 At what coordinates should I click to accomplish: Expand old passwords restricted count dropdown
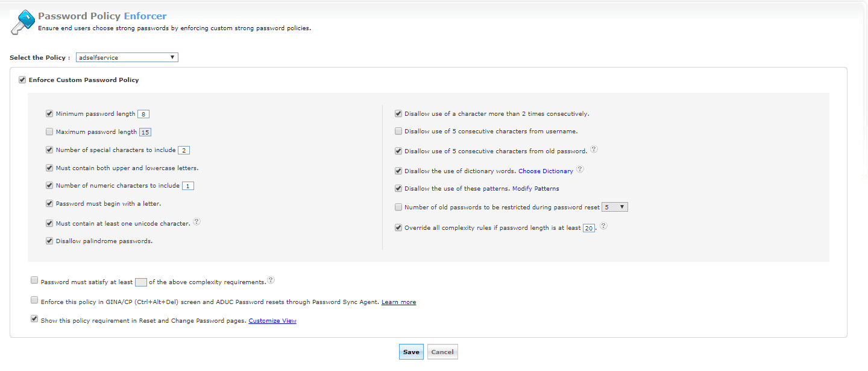pyautogui.click(x=615, y=208)
